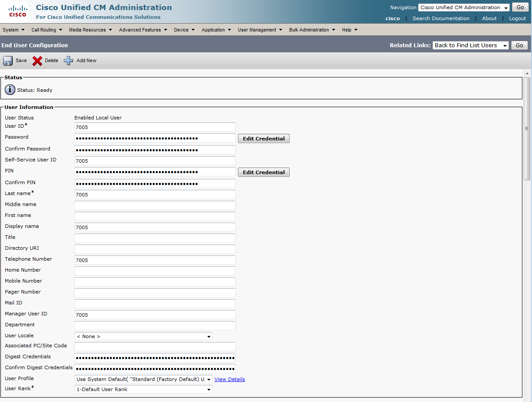Expand the Navigation dropdown in header

pyautogui.click(x=464, y=7)
